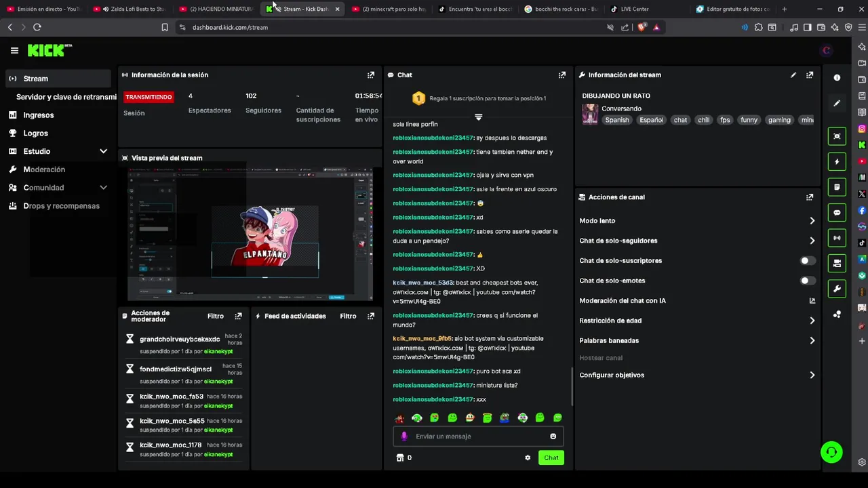Click the lightning bolt sidebar widget icon
868x488 pixels.
(x=837, y=162)
